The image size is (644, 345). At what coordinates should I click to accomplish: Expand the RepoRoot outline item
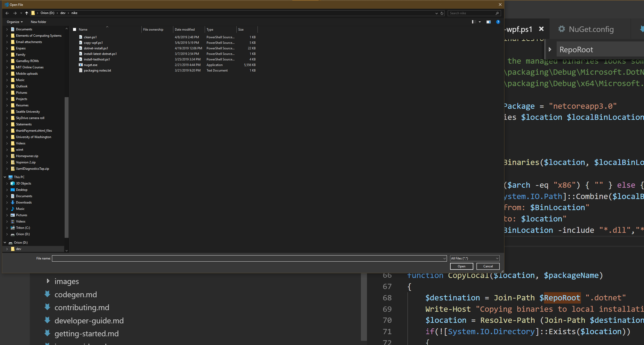pyautogui.click(x=550, y=49)
